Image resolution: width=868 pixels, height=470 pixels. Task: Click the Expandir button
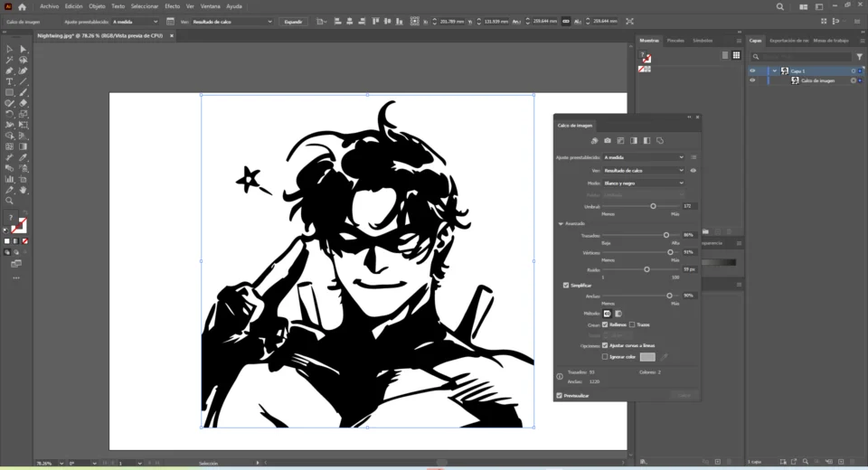click(x=293, y=22)
